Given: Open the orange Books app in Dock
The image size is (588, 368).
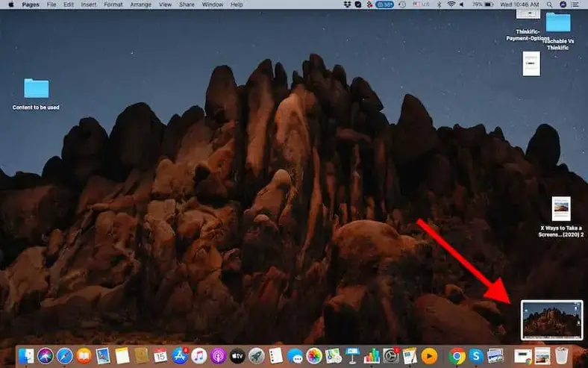Looking at the screenshot, I should (84, 355).
